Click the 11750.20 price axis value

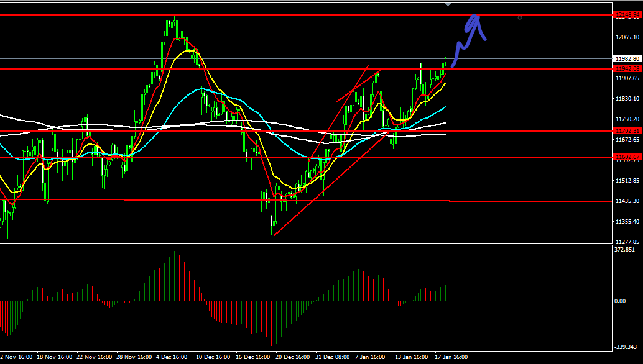pyautogui.click(x=627, y=119)
